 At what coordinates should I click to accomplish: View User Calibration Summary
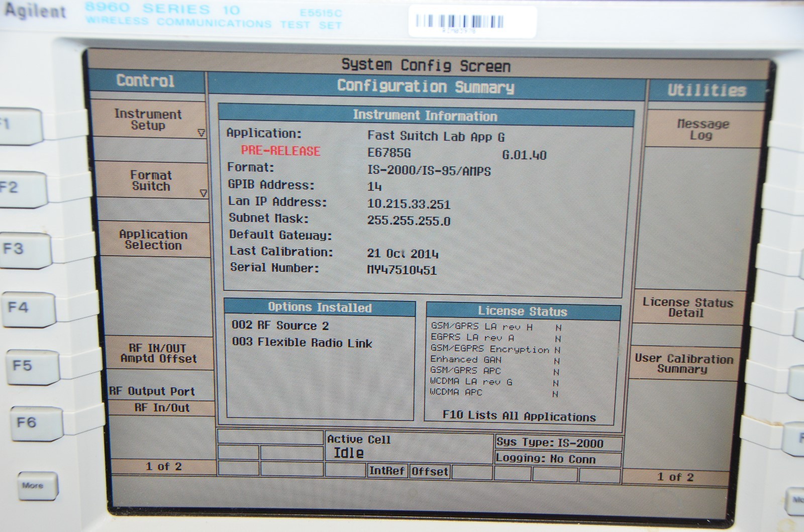coord(683,364)
